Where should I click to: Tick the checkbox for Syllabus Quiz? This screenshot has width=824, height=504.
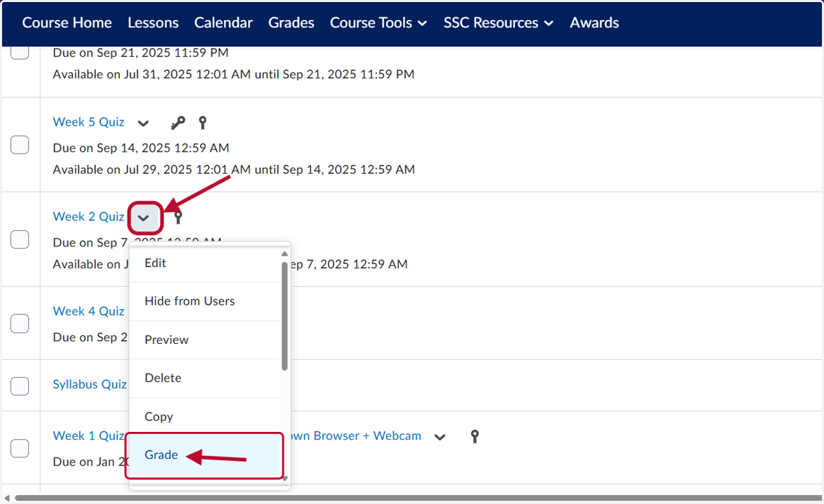point(20,386)
